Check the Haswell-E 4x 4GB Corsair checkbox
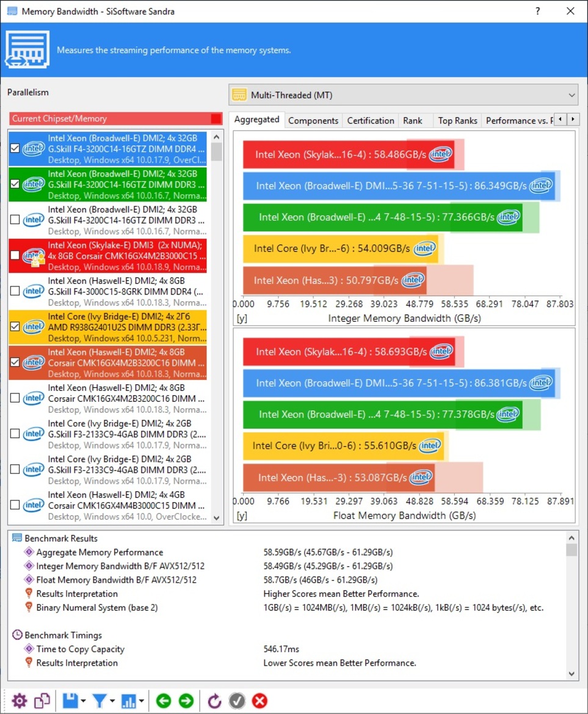The width and height of the screenshot is (588, 714). coord(15,505)
